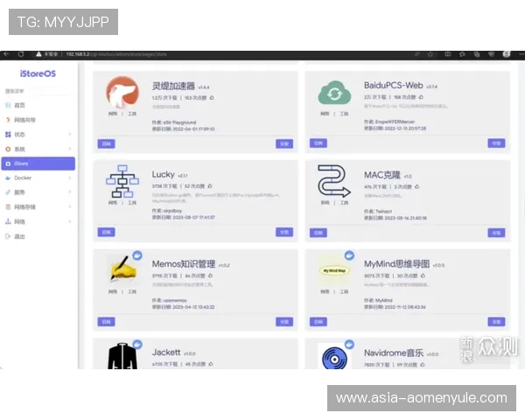
Task: Like Memos知识管理 with thumbs-up icon
Action: (x=210, y=276)
